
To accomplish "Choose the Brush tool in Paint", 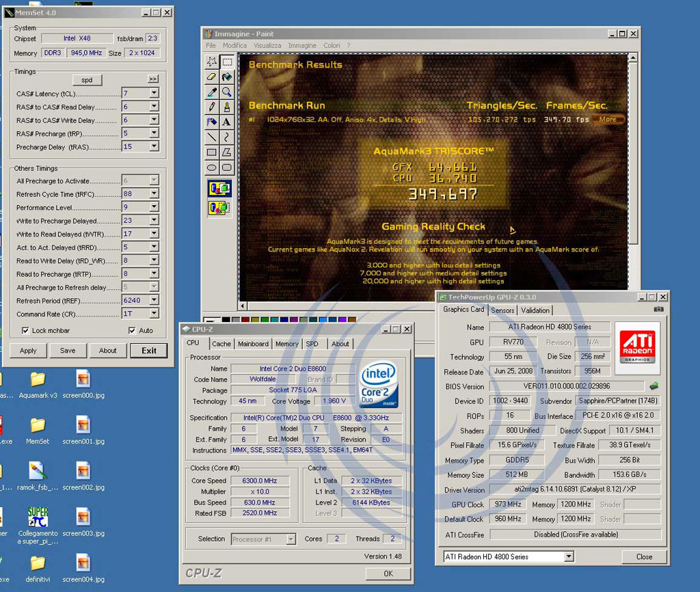I will tap(227, 107).
